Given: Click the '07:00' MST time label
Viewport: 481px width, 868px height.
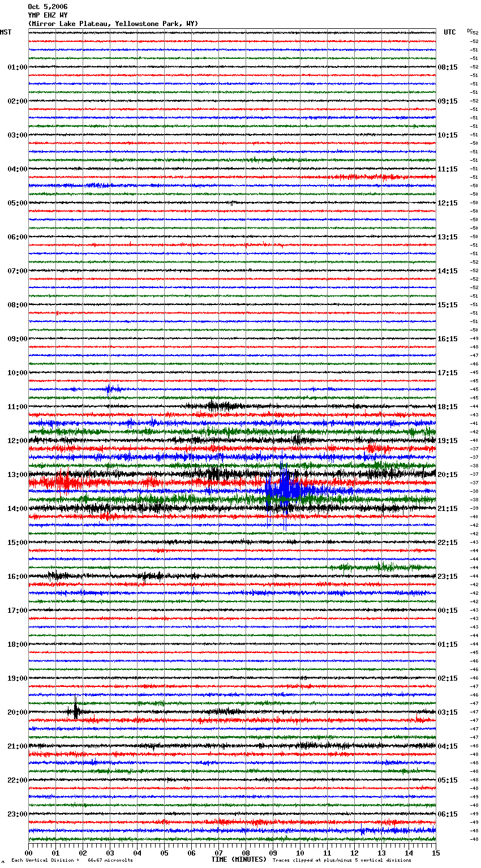Looking at the screenshot, I should 18,271.
